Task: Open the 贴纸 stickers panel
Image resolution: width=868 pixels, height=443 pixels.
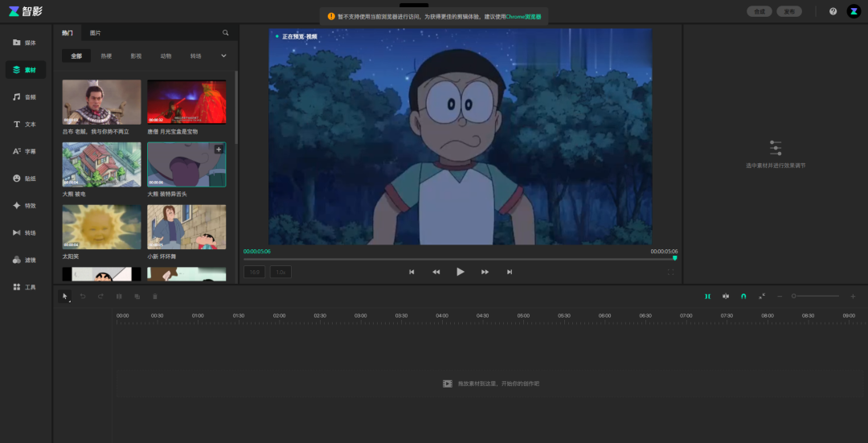Action: point(26,178)
